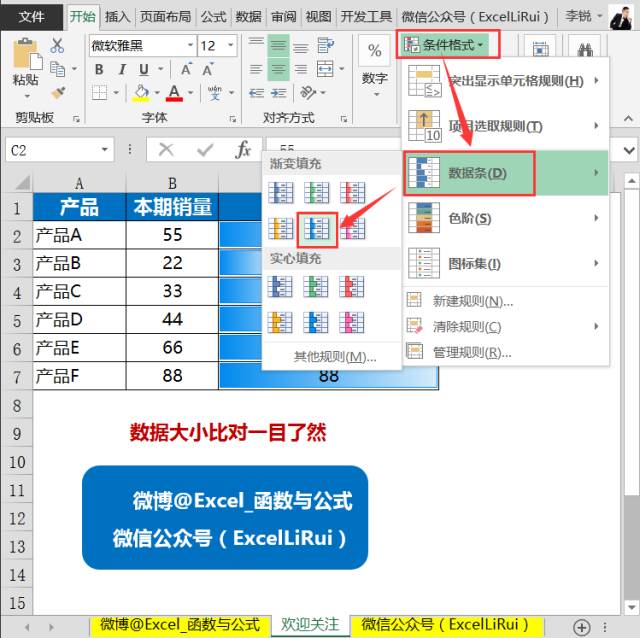This screenshot has width=640, height=638.
Task: Apply the red font color A
Action: coord(174,93)
